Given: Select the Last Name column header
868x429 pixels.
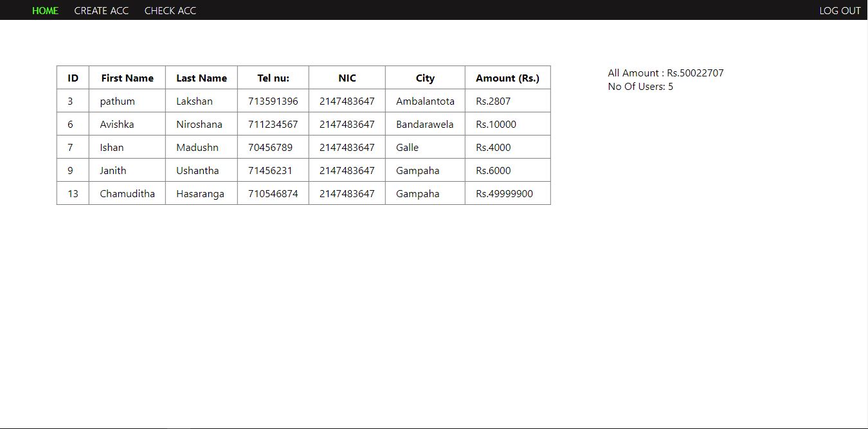Looking at the screenshot, I should point(201,78).
